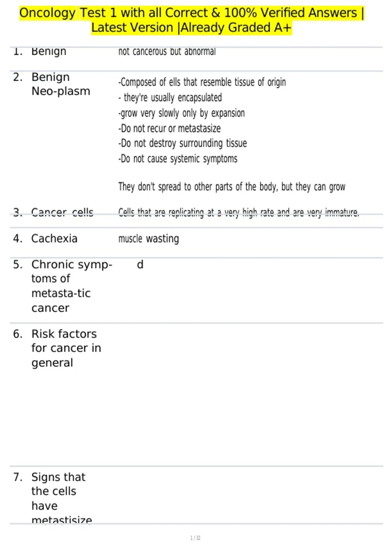Screen dimensions: 392x556
Task: Click the definition about cells replicating at high rate
Action: [x=238, y=213]
